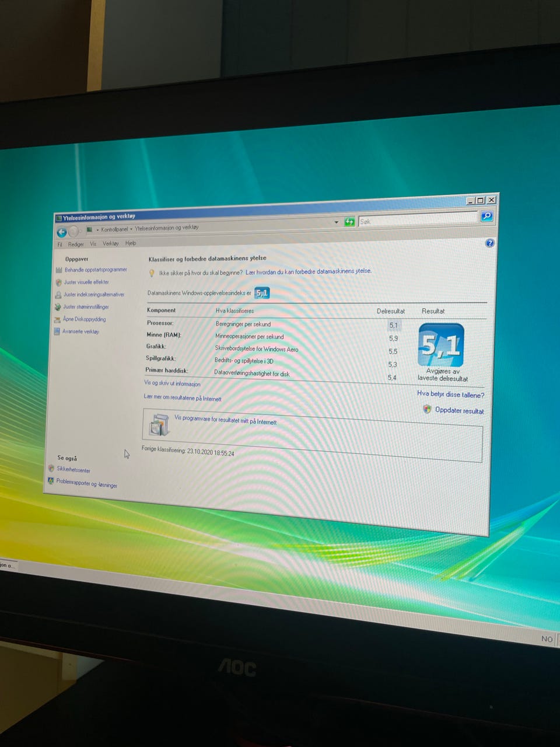Image resolution: width=560 pixels, height=747 pixels.
Task: Click the harddisk subscore 5,4
Action: pyautogui.click(x=392, y=378)
